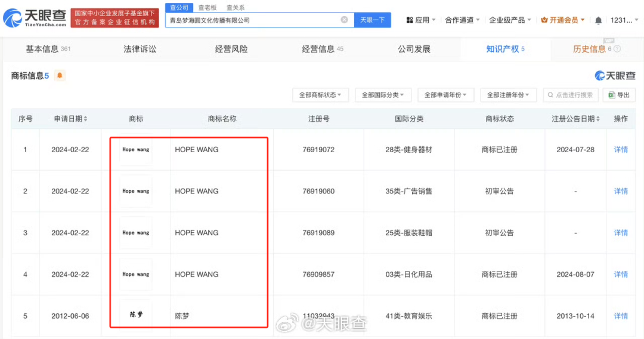
Task: Switch to the 基本信息 tab
Action: (48, 49)
